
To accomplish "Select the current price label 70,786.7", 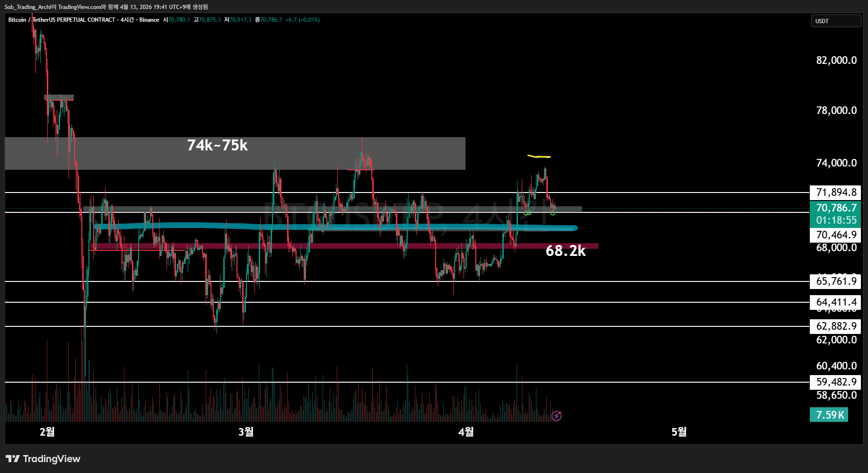I will coord(836,208).
